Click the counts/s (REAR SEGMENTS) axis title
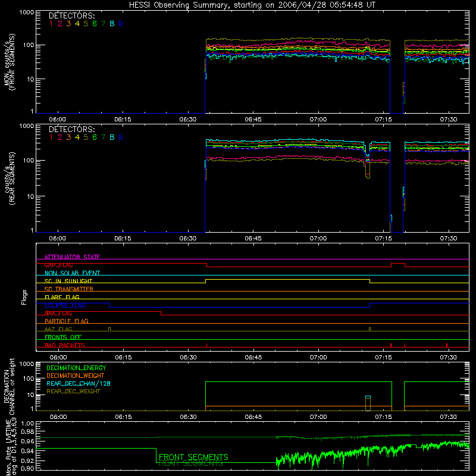This screenshot has height=476, width=476. tap(10, 178)
